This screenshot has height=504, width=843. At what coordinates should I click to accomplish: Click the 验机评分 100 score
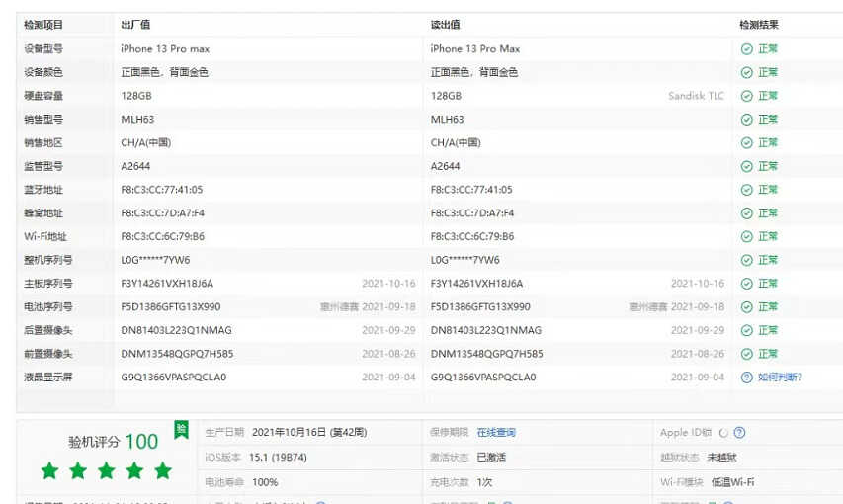click(114, 442)
